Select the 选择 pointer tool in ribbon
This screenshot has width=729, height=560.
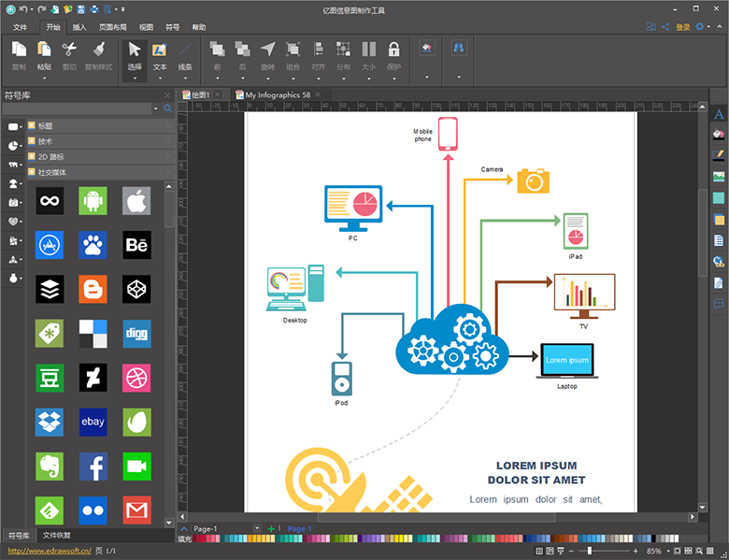[x=135, y=50]
